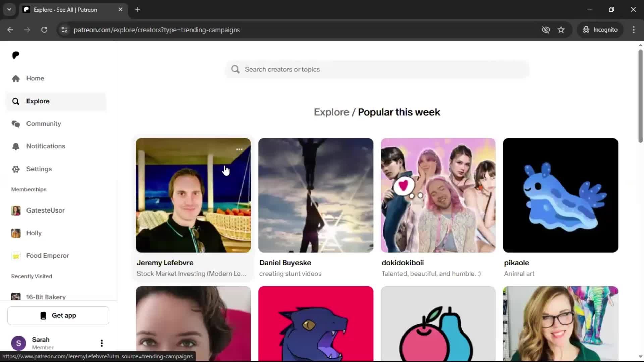Click the Patreon logo in sidebar
The height and width of the screenshot is (362, 644).
pos(16,55)
